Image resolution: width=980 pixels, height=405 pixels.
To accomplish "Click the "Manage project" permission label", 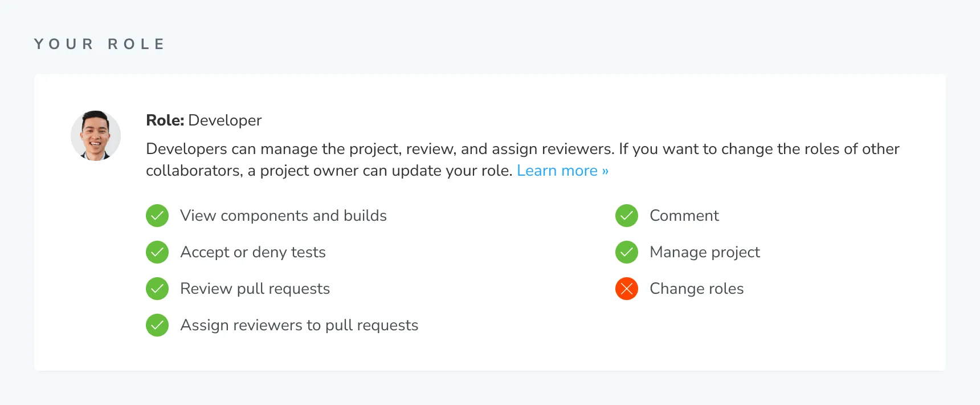I will click(705, 252).
